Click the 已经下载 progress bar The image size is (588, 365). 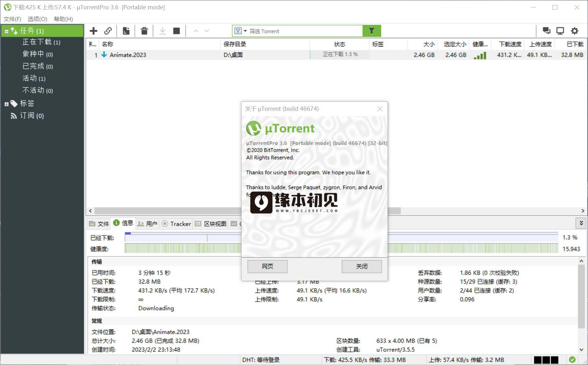click(342, 237)
